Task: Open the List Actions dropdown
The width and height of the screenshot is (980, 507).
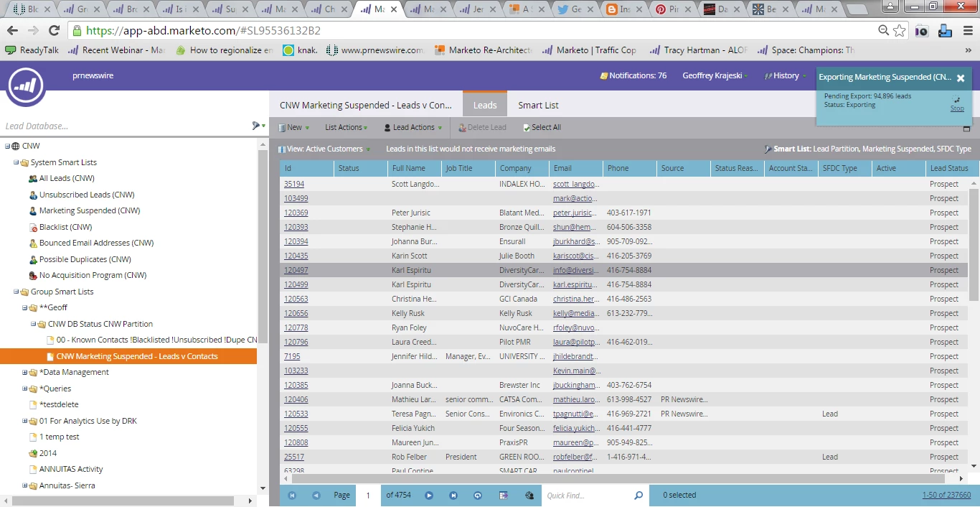Action: (x=346, y=127)
